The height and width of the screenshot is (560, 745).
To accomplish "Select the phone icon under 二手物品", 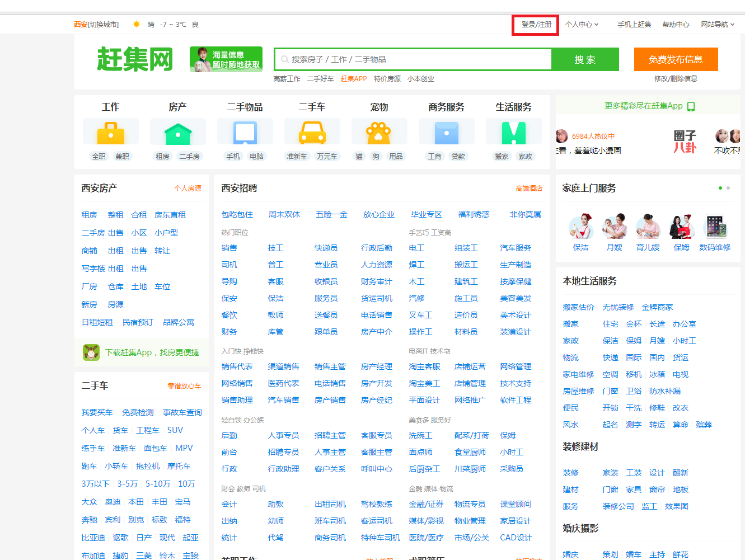I will 245,133.
